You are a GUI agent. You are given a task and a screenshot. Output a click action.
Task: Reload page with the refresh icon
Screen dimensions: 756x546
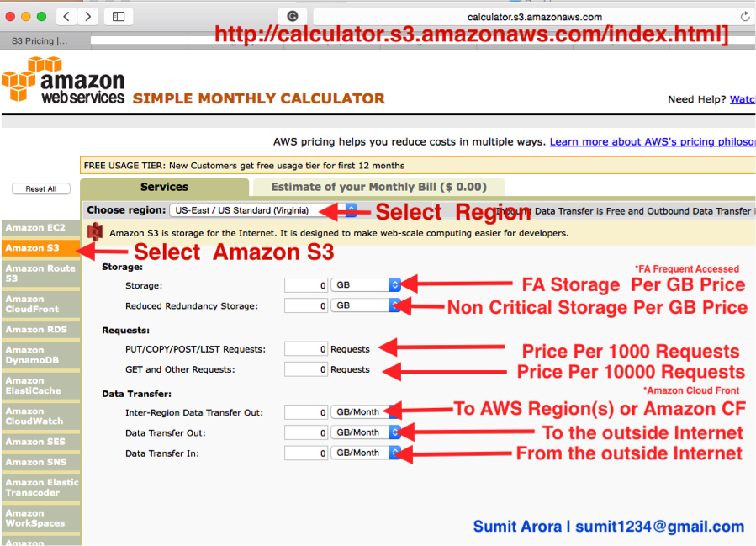point(745,17)
